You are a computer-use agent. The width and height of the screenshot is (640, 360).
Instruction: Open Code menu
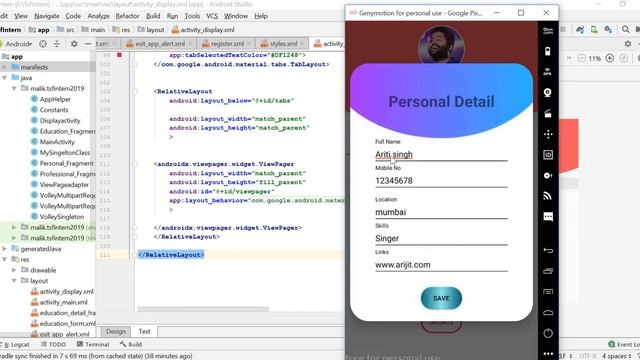pyautogui.click(x=73, y=16)
